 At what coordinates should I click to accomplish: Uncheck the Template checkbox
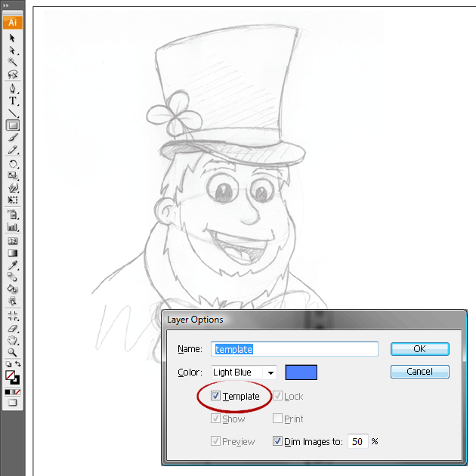click(x=215, y=396)
